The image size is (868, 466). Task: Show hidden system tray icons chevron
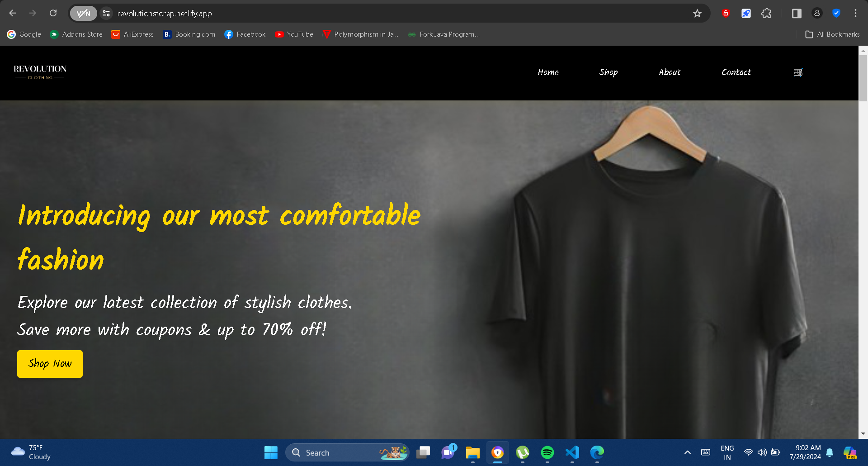click(687, 452)
